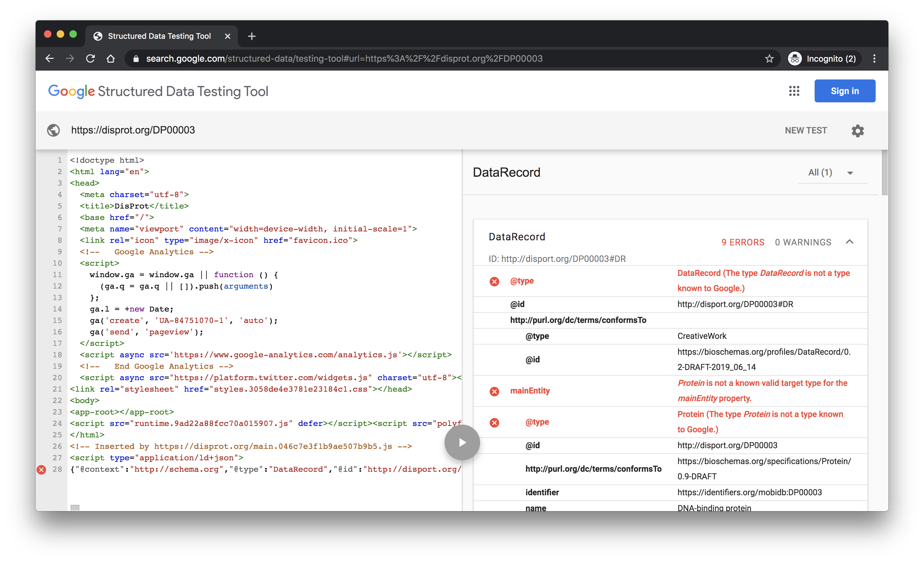Screen dimensions: 924x562
Task: Run the test with the play button
Action: point(462,442)
